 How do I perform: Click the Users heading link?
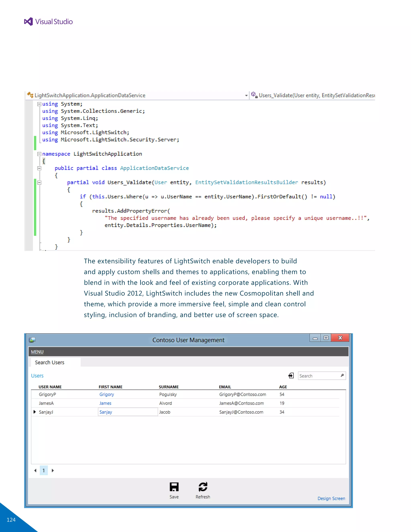(x=37, y=376)
